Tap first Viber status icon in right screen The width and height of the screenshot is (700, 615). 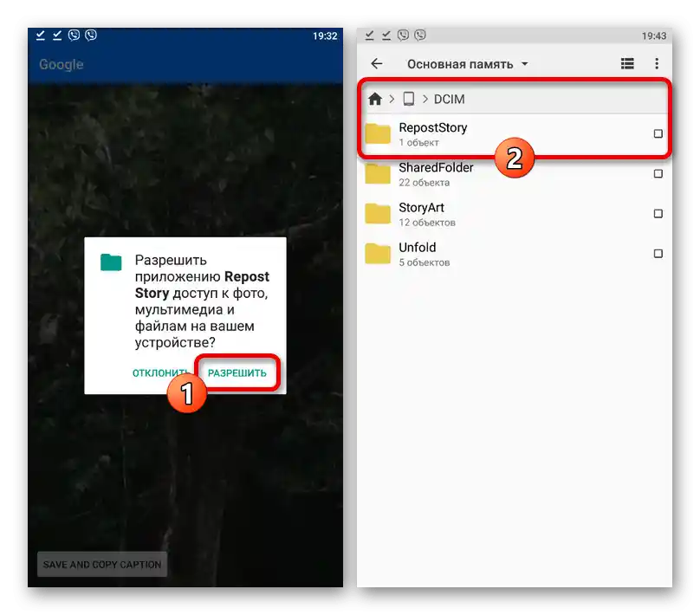click(403, 35)
